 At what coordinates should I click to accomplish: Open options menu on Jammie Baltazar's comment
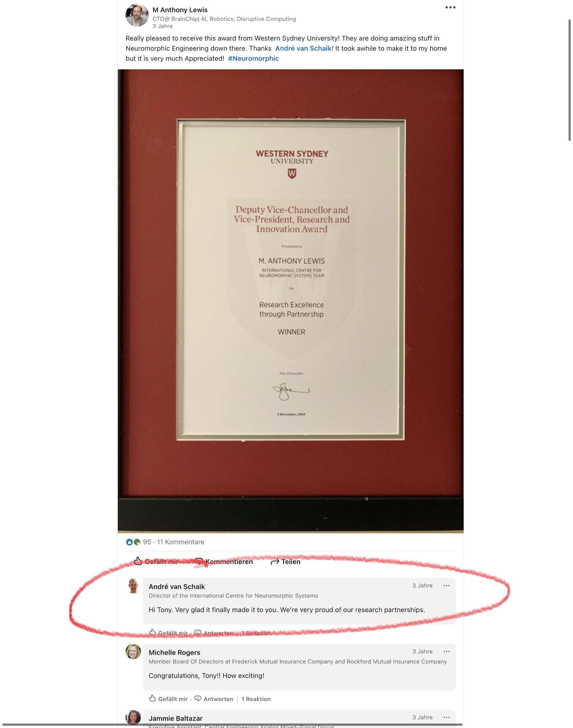click(447, 718)
